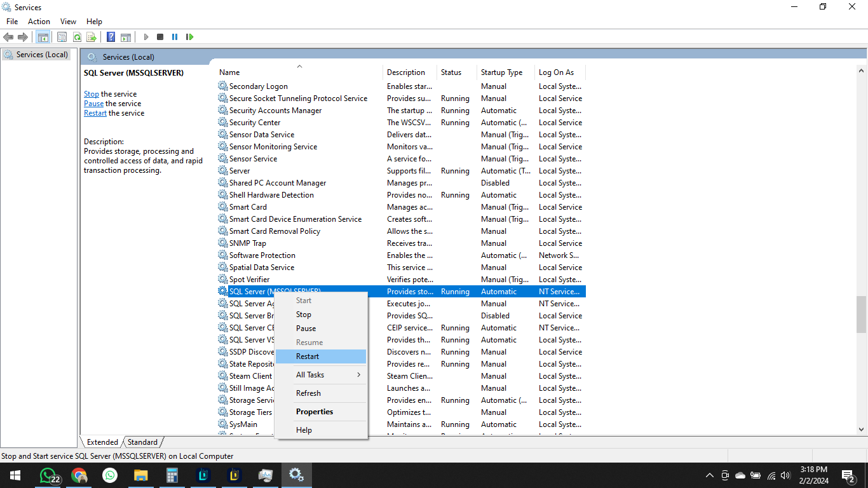Sort by the Description column header
868x488 pixels.
[410, 72]
